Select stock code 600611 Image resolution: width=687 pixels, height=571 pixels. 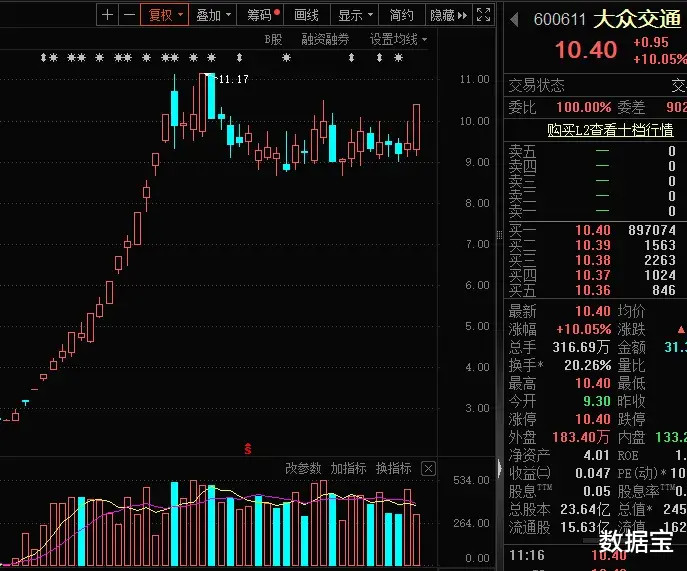560,19
